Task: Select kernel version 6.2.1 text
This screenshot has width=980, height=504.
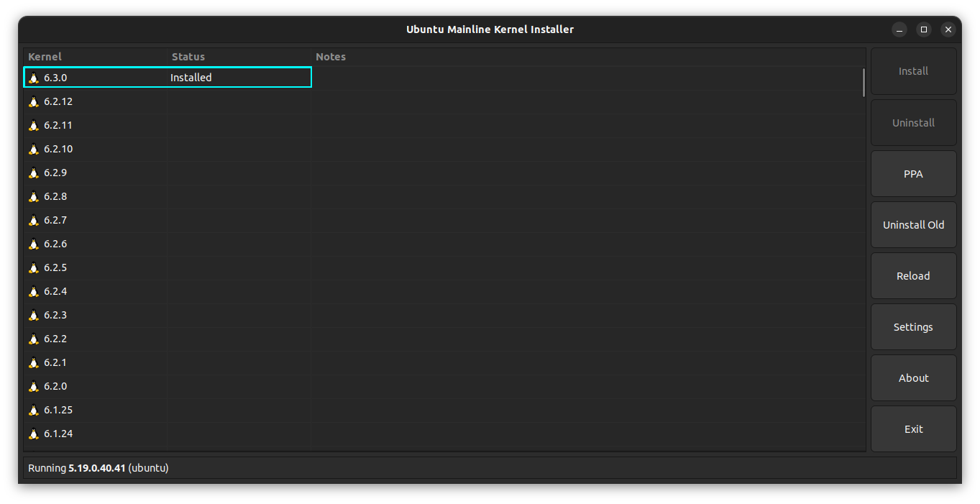Action: click(x=55, y=362)
